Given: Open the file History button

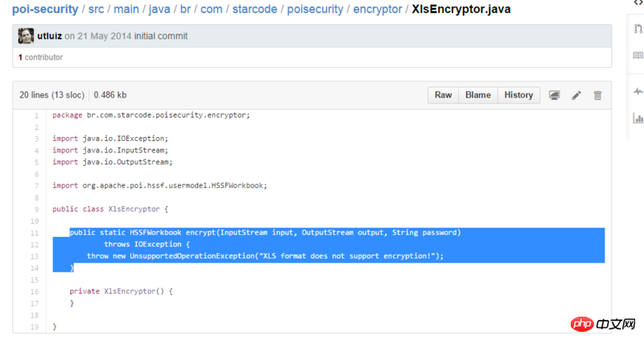Looking at the screenshot, I should (518, 95).
